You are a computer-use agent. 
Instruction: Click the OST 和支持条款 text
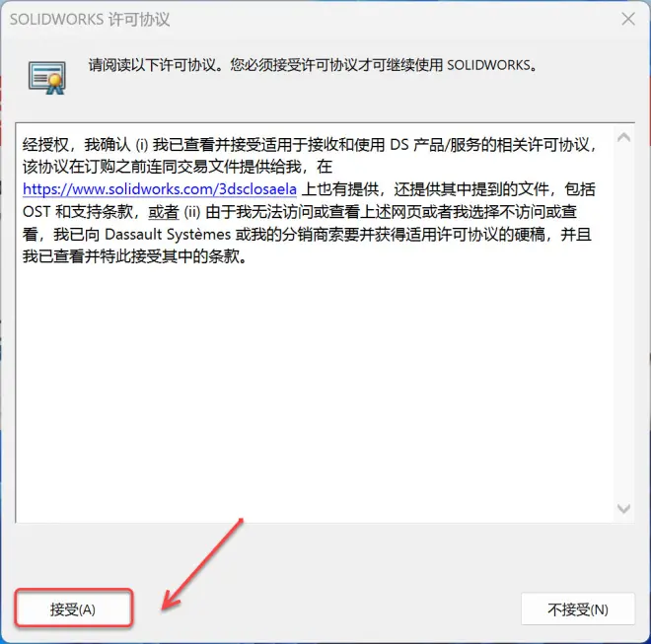coord(78,212)
